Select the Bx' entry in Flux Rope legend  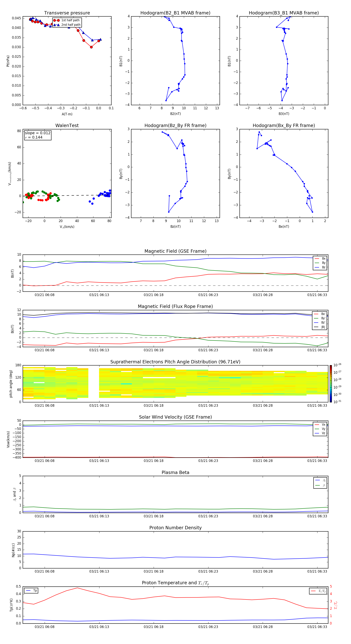tap(320, 314)
